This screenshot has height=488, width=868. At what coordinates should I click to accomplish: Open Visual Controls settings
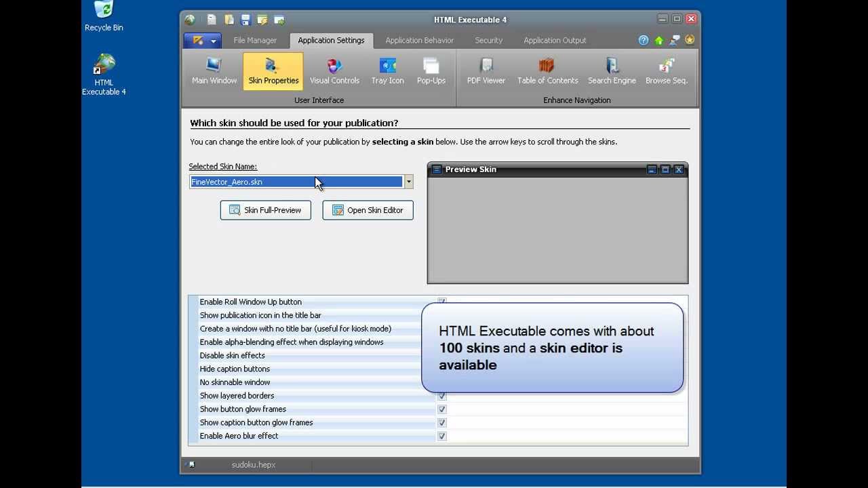tap(334, 71)
